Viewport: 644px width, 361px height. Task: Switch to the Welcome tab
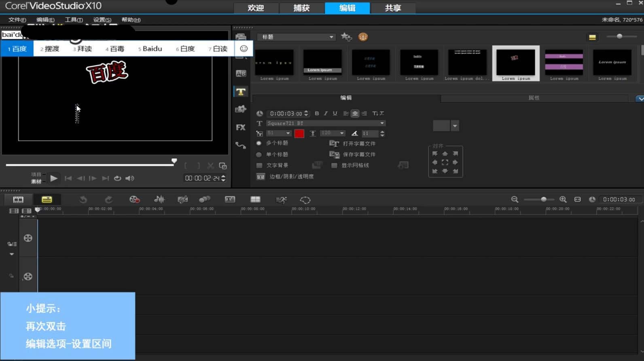256,8
